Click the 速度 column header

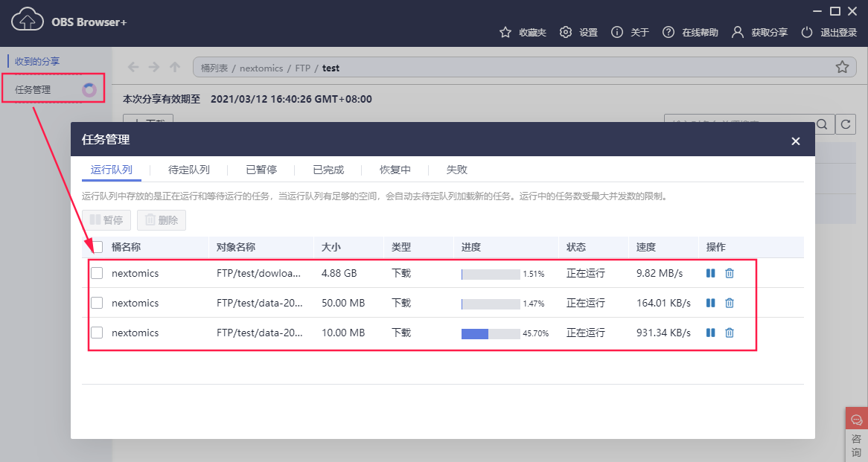pyautogui.click(x=646, y=247)
